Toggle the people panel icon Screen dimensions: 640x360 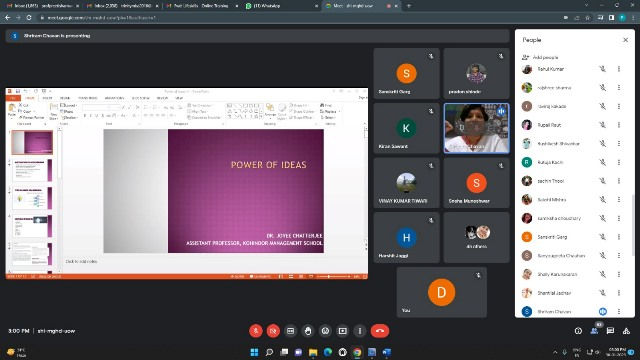coord(594,331)
